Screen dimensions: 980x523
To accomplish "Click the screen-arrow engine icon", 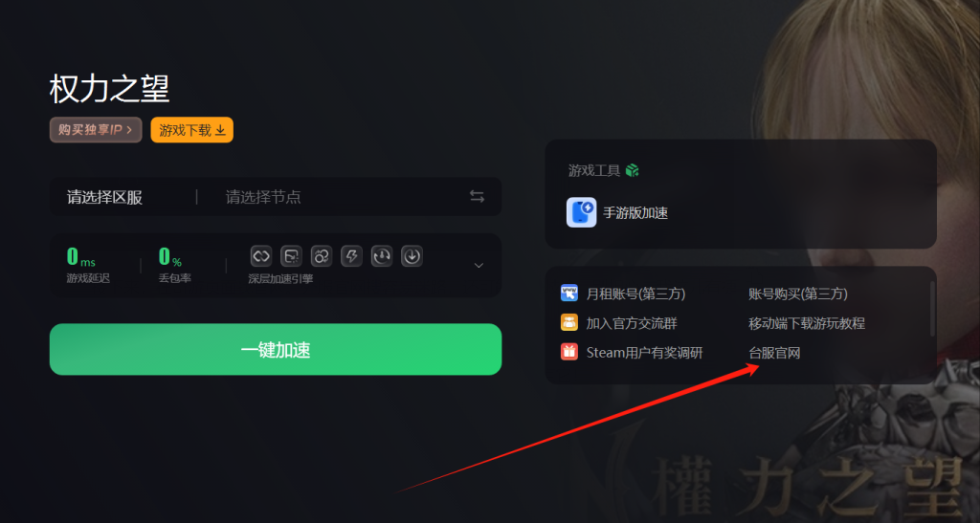I will [291, 256].
